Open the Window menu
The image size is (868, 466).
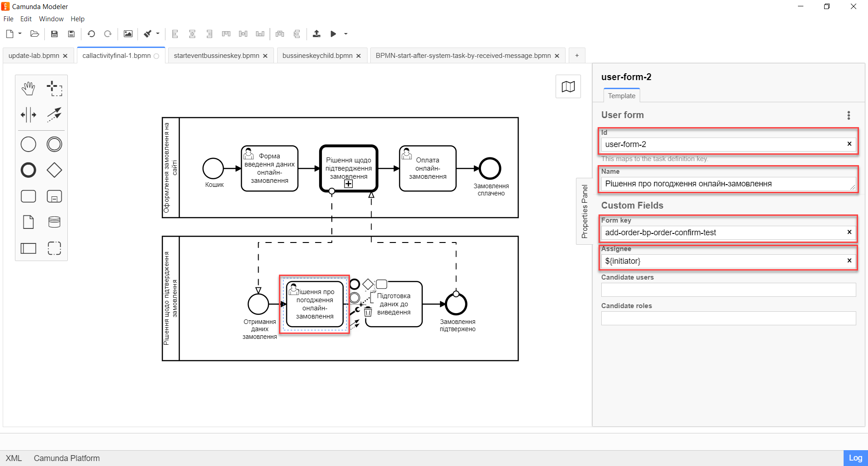point(51,19)
